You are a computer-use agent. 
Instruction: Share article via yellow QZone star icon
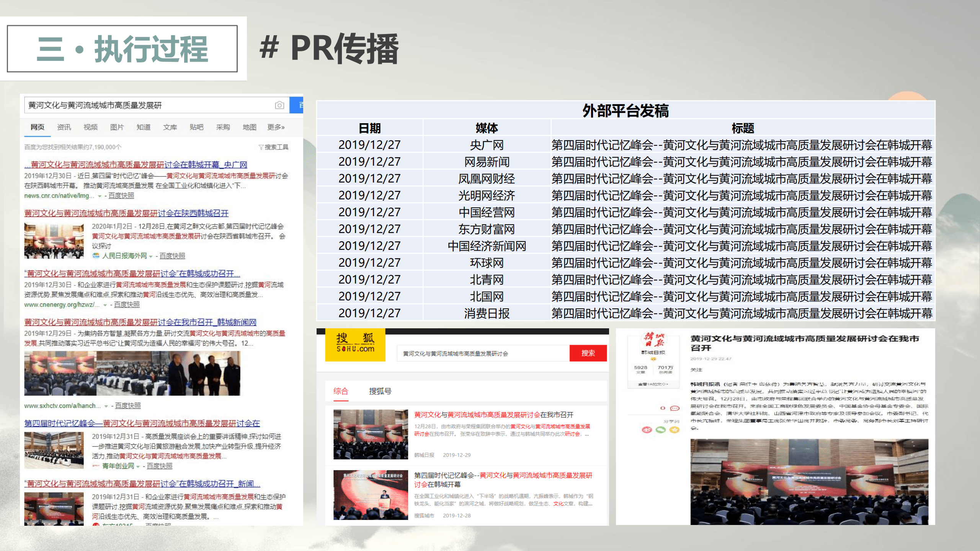[674, 430]
